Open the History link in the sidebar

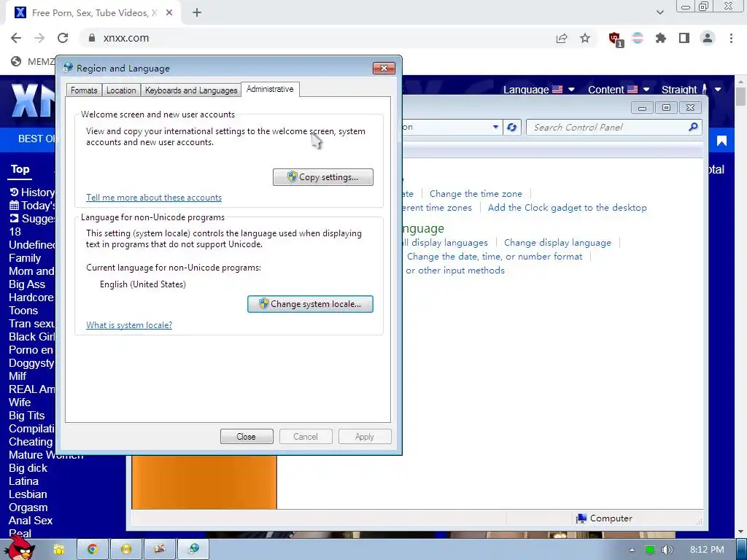pos(32,192)
